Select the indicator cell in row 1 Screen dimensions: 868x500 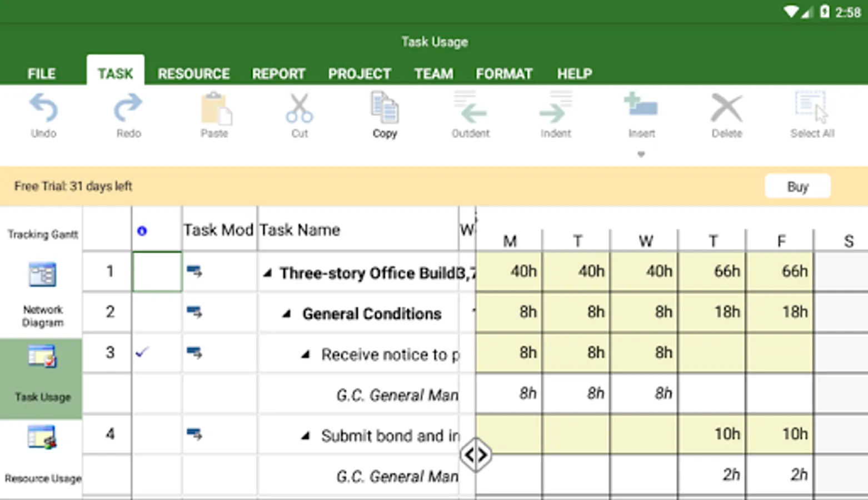(157, 272)
